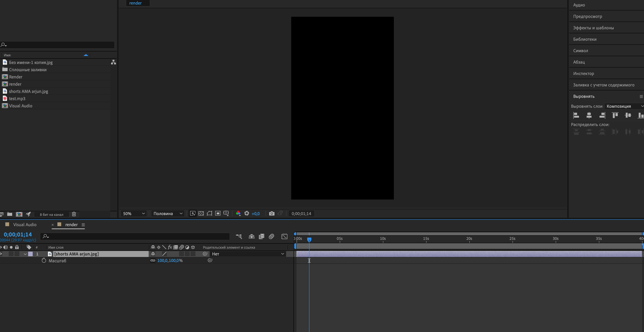Toggle Scale property stopwatch
The width and height of the screenshot is (644, 332).
44,261
